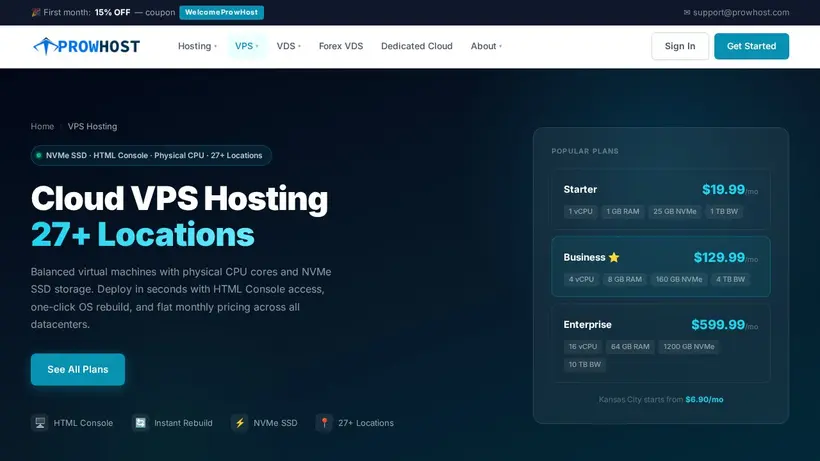Click the 10 TB BW spec tag
This screenshot has height=461, width=820.
(585, 364)
